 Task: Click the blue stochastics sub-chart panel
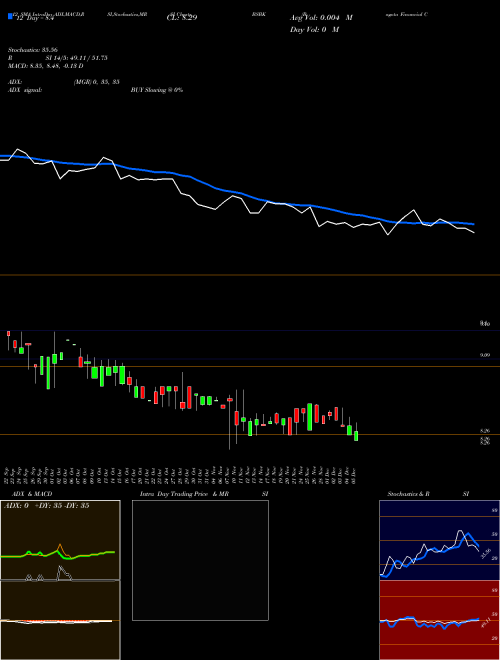click(x=439, y=540)
